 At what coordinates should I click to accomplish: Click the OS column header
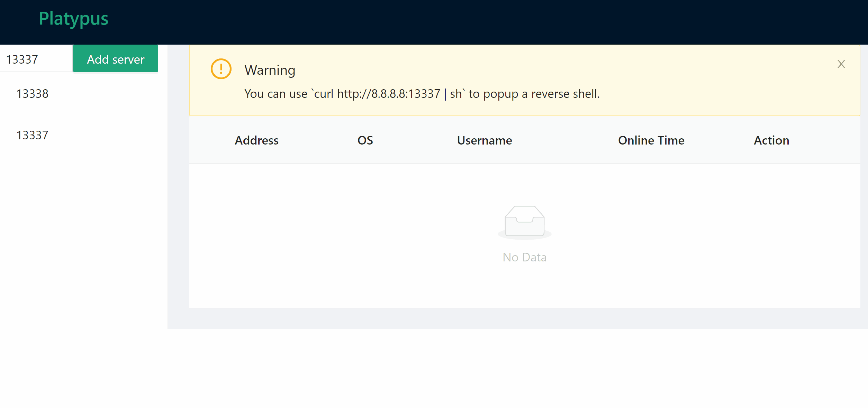coord(365,140)
